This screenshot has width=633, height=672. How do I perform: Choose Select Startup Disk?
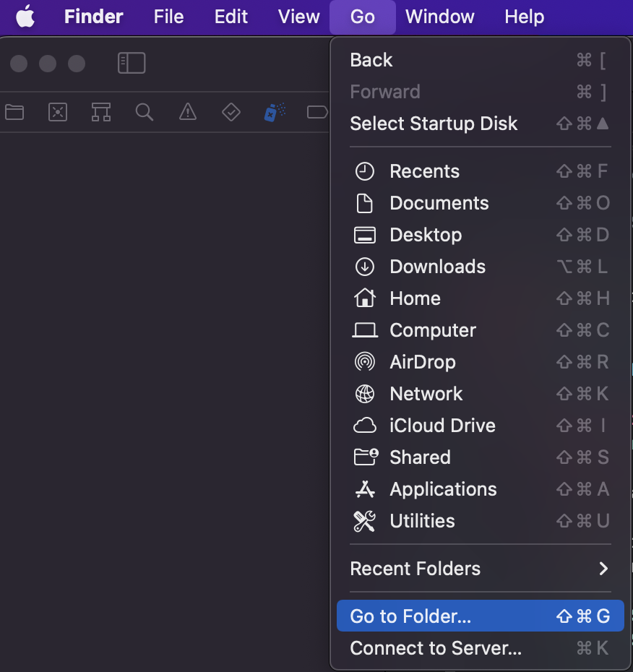[481, 124]
